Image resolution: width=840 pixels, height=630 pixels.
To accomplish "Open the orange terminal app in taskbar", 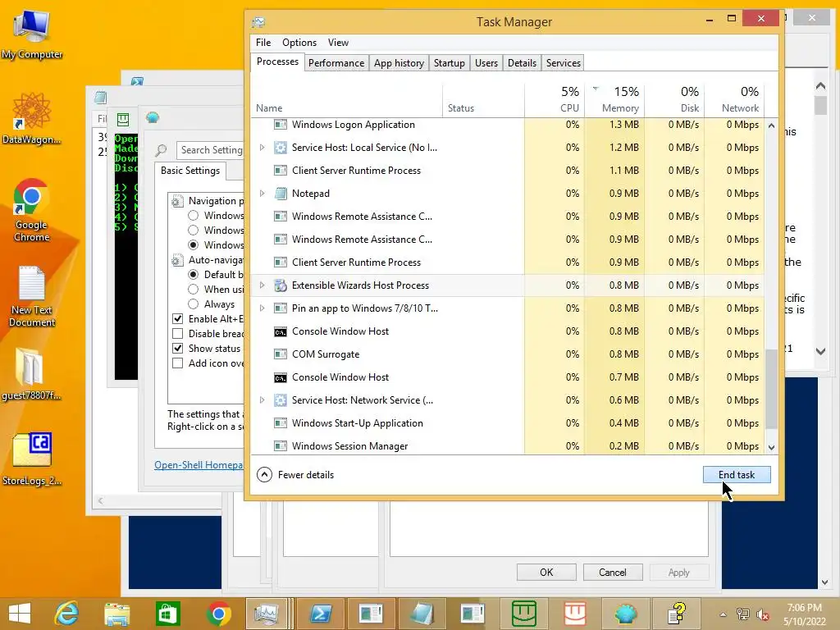I will pyautogui.click(x=575, y=614).
